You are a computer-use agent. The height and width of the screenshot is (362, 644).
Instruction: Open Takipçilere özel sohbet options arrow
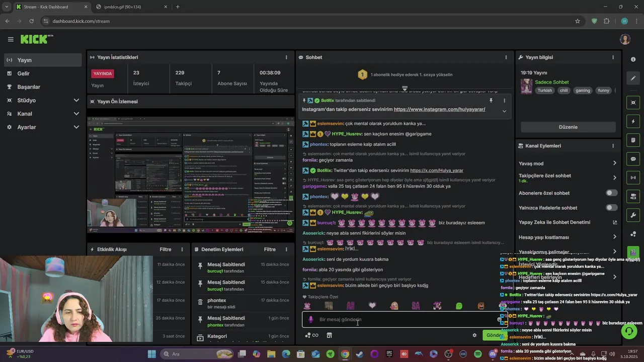click(x=614, y=177)
